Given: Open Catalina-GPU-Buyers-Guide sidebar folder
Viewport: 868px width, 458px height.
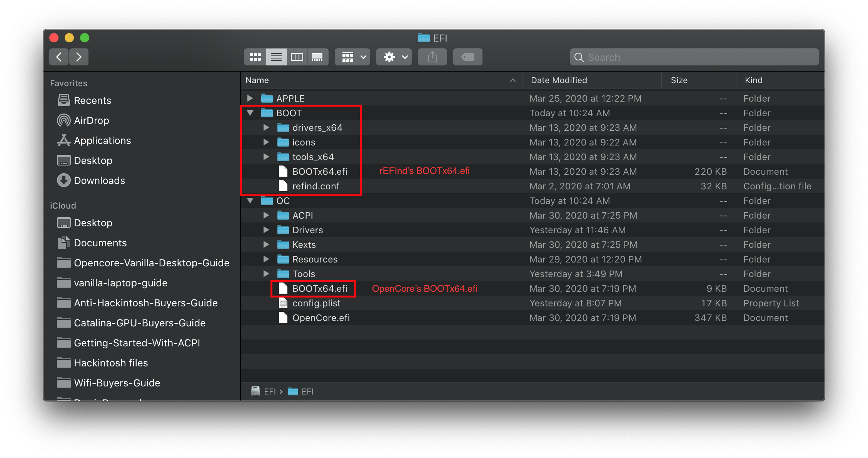Looking at the screenshot, I should point(139,323).
